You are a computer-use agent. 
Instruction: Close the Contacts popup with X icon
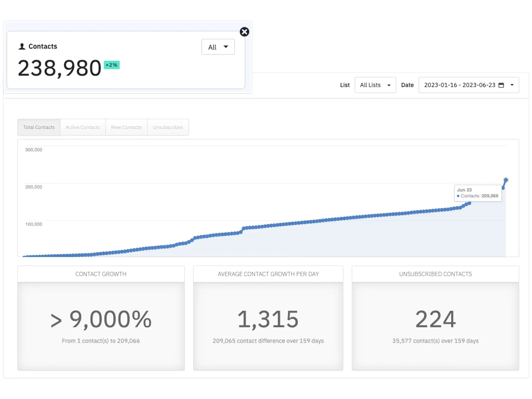pyautogui.click(x=244, y=32)
